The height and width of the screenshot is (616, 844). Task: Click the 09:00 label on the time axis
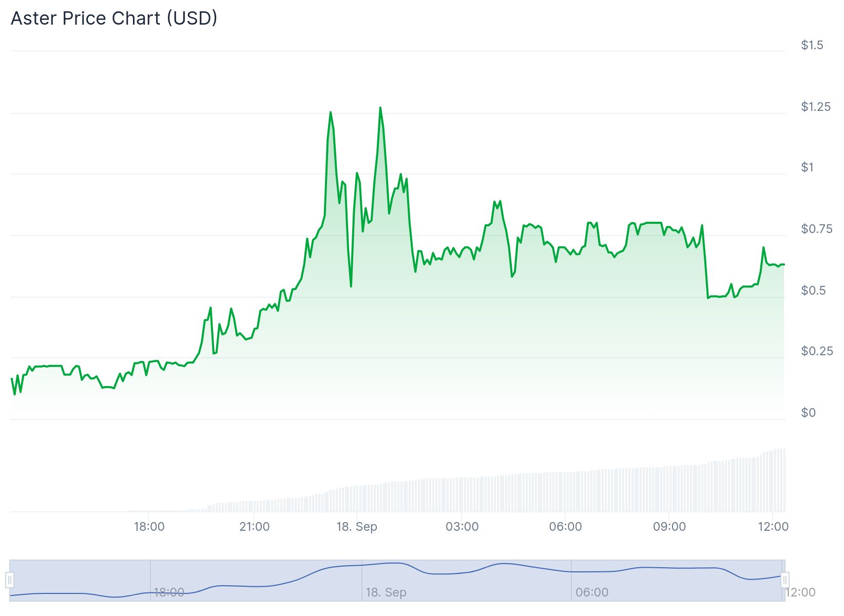669,527
